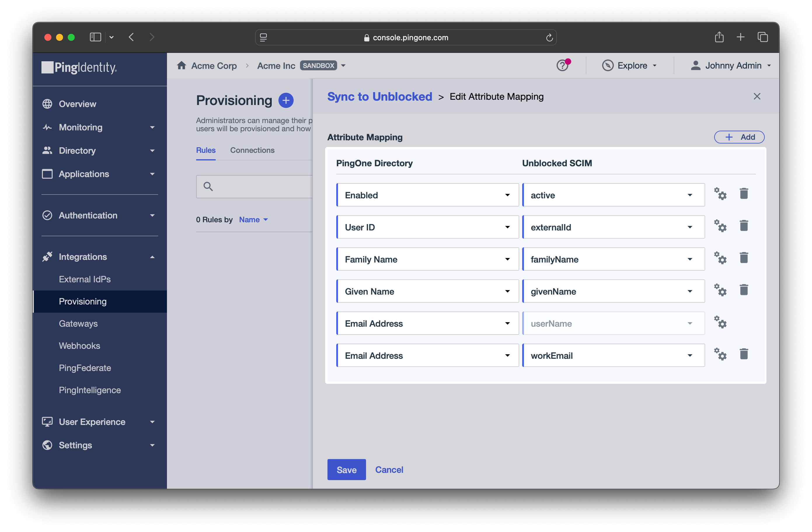
Task: Open the givenName SCIM dropdown
Action: click(x=614, y=291)
